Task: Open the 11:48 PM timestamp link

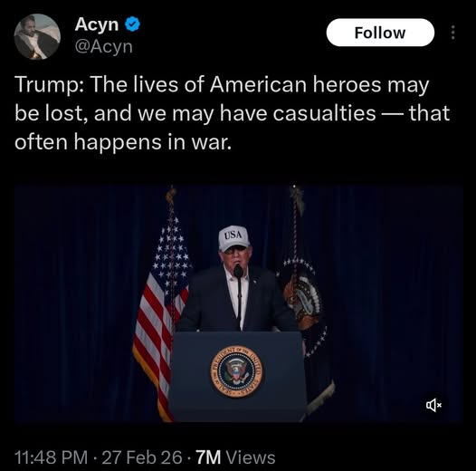Action: 51,457
